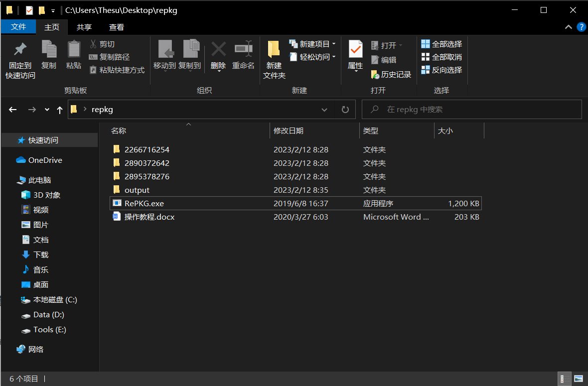The height and width of the screenshot is (386, 588).
Task: Click the Delete (删除) X icon
Action: [x=218, y=49]
